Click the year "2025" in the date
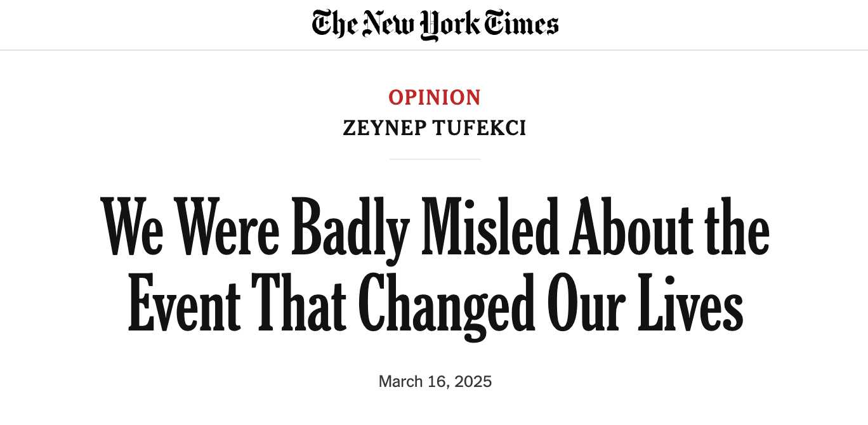 (x=473, y=381)
